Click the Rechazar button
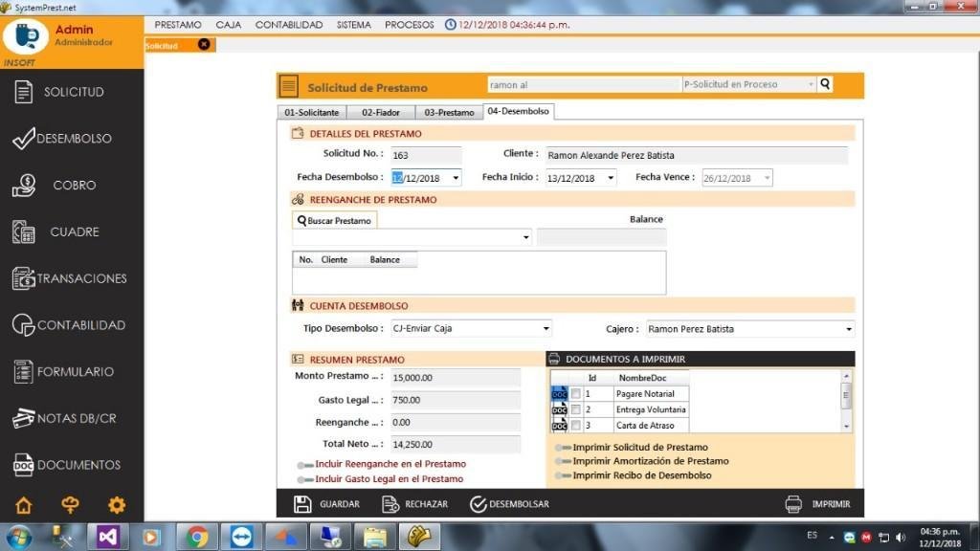 (414, 504)
